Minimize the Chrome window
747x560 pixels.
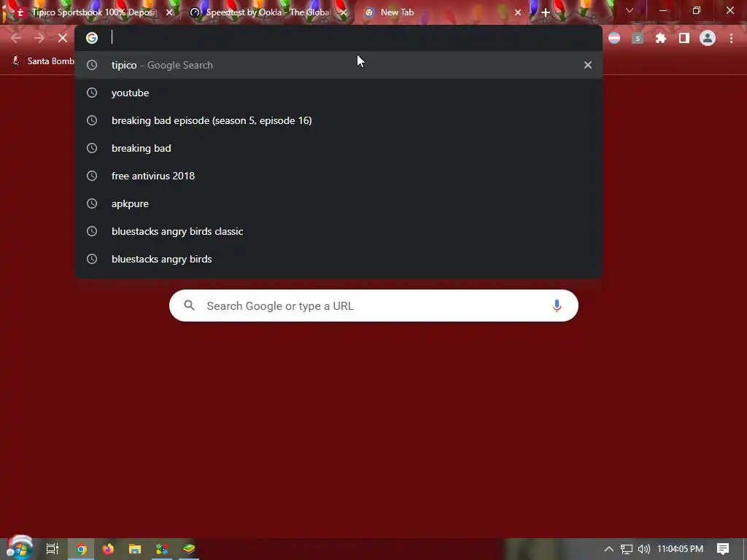(x=662, y=10)
